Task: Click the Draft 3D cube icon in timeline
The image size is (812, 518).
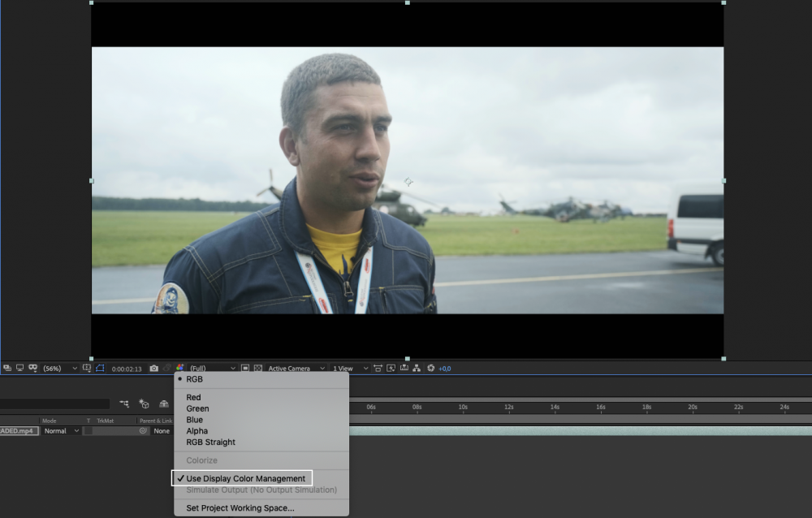Action: [144, 404]
